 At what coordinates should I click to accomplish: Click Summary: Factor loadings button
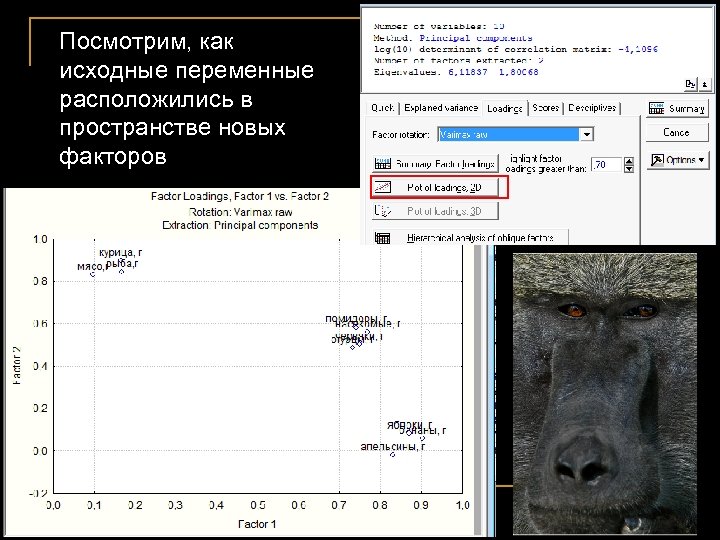click(435, 163)
